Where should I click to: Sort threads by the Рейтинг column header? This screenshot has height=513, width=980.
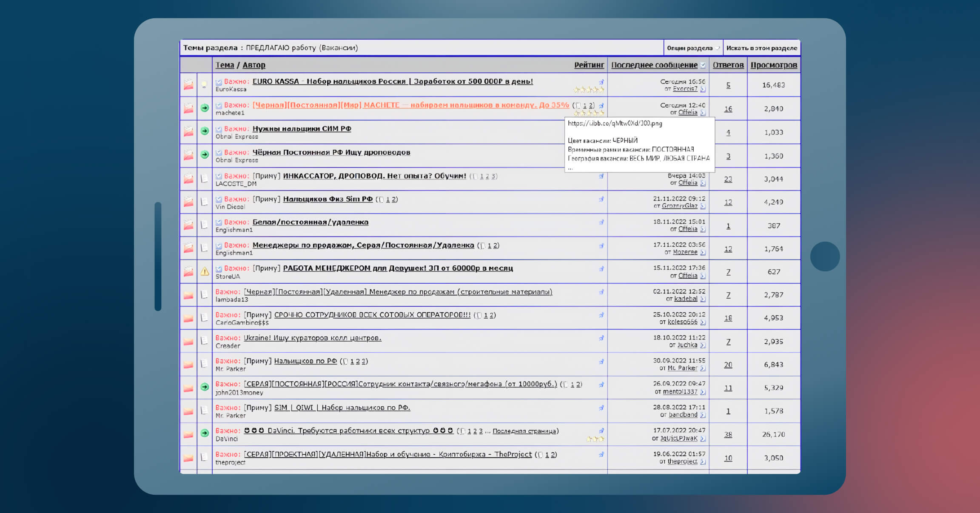click(x=589, y=65)
